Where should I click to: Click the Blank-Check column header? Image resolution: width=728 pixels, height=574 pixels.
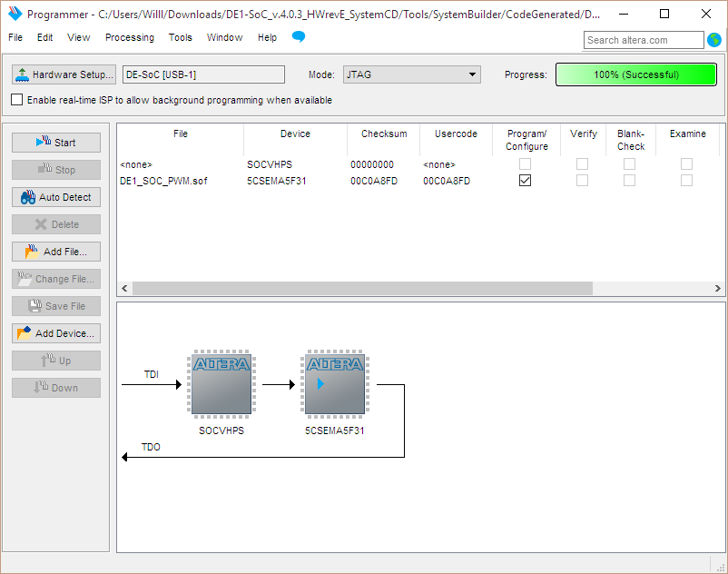[x=631, y=139]
